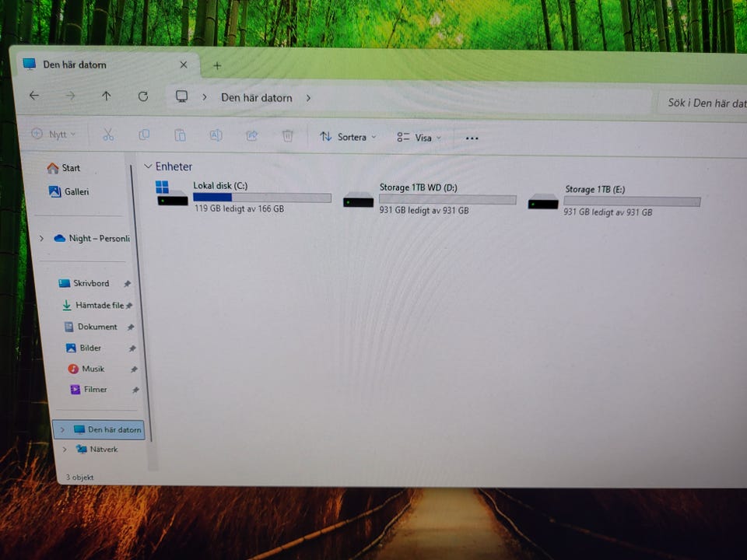747x560 pixels.
Task: Open Galleri in the sidebar
Action: (69, 191)
